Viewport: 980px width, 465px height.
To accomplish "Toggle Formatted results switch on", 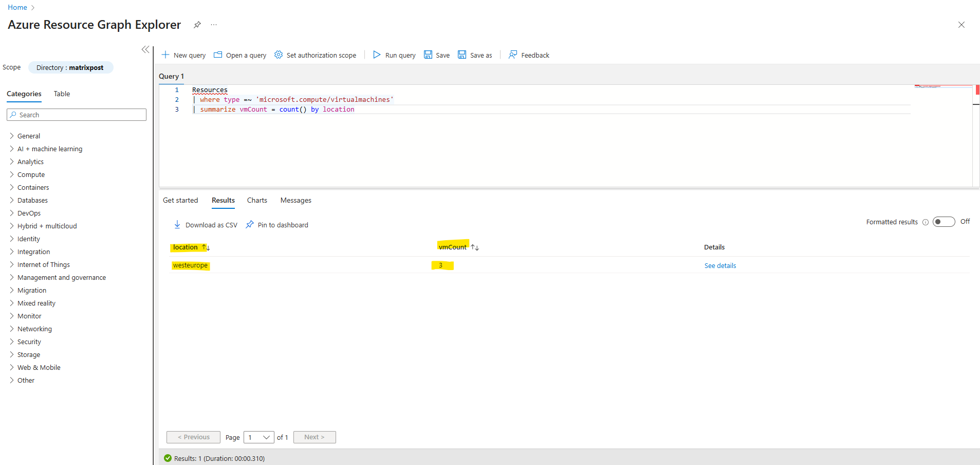I will (944, 222).
